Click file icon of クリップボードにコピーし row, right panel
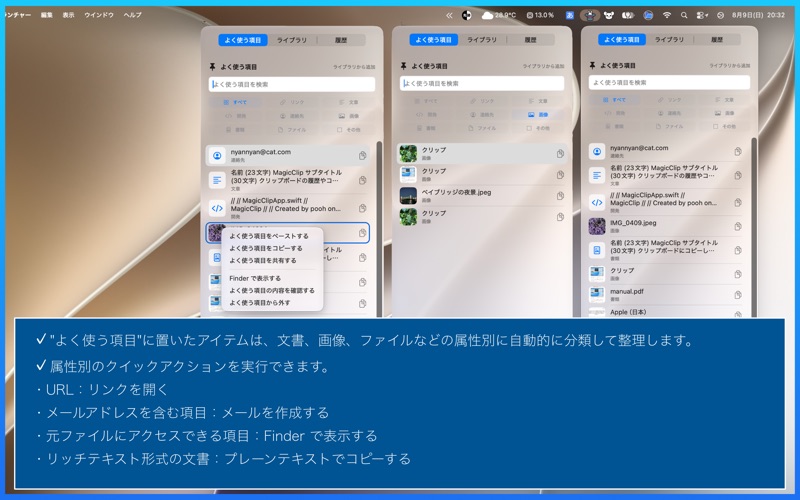 pos(597,250)
